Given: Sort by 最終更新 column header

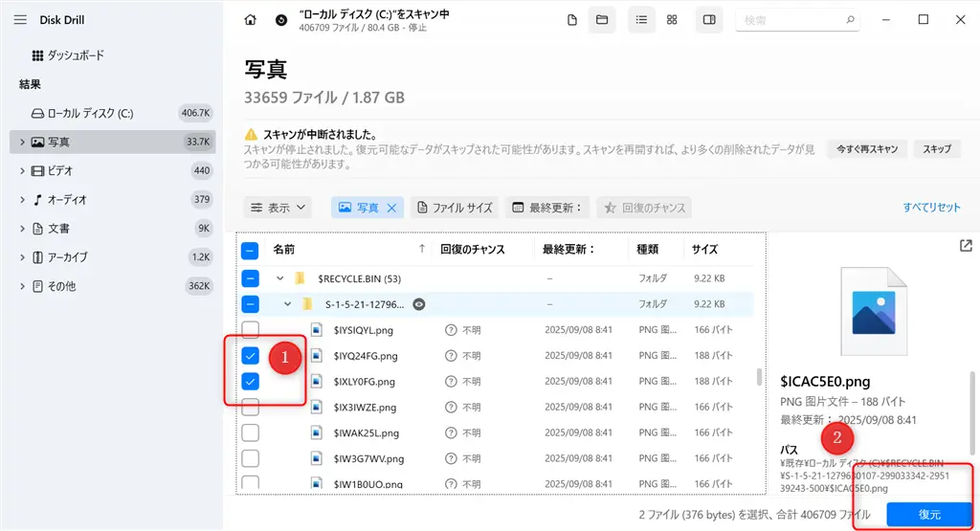Looking at the screenshot, I should [568, 250].
